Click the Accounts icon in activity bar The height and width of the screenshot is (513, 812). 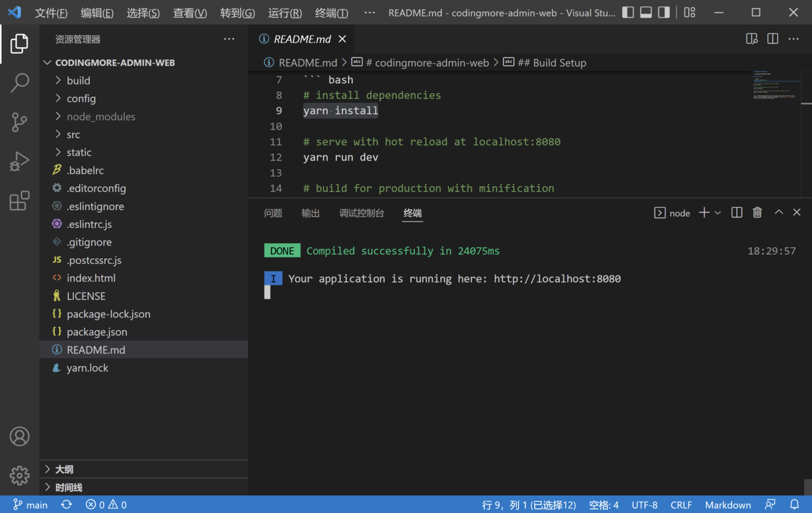coord(20,436)
